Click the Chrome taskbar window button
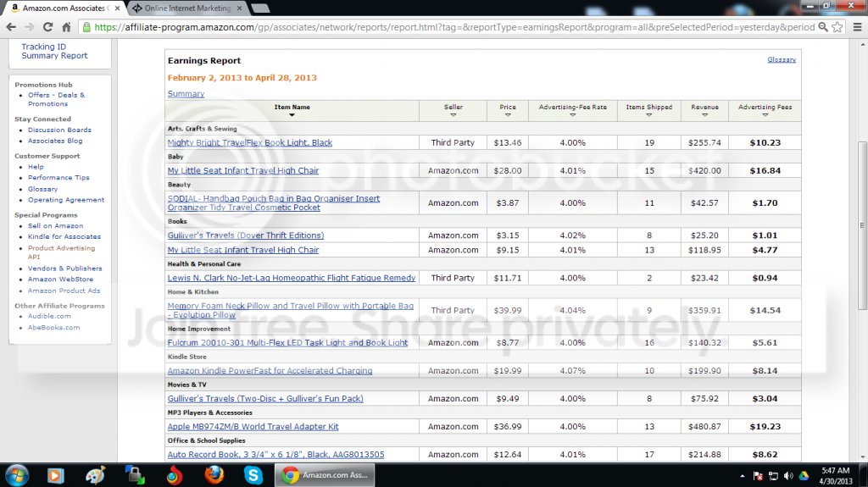Screen dimensions: 868x487 325,475
